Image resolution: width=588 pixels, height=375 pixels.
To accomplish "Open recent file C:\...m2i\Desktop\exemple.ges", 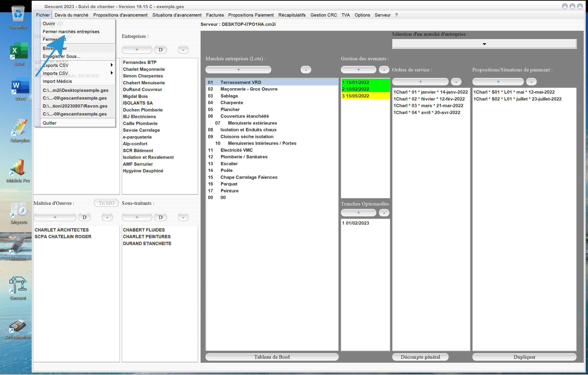I will 78,90.
